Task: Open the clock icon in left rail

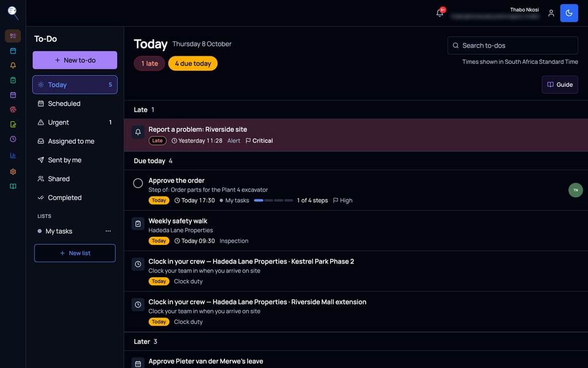Action: (x=13, y=139)
